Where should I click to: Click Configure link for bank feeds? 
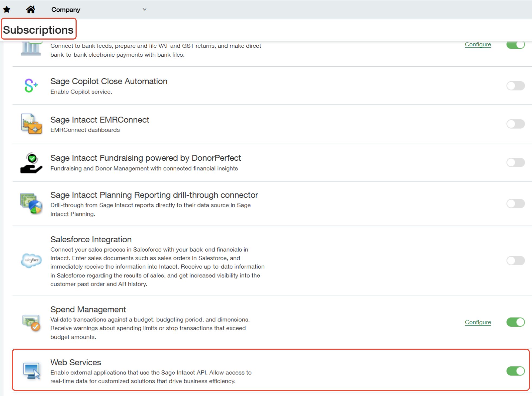coord(478,44)
